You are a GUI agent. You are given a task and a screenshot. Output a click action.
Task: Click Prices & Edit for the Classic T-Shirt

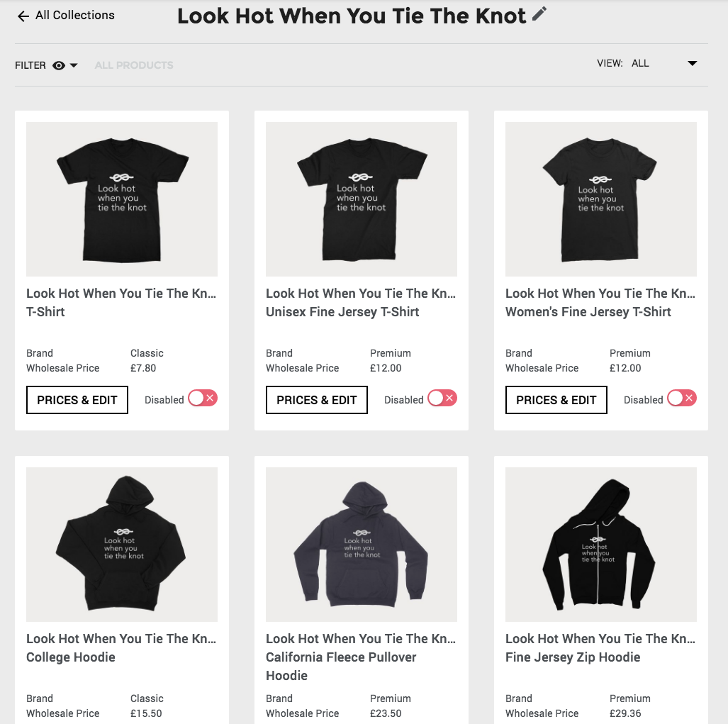point(77,400)
